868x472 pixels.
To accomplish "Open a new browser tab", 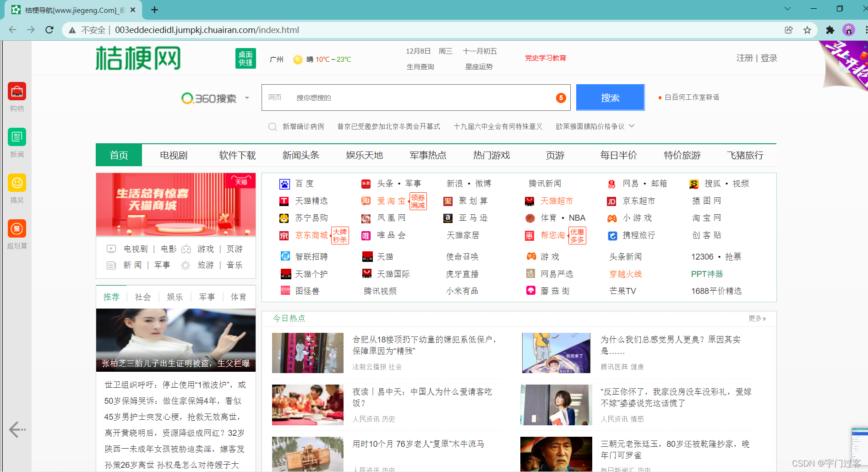I will 154,10.
